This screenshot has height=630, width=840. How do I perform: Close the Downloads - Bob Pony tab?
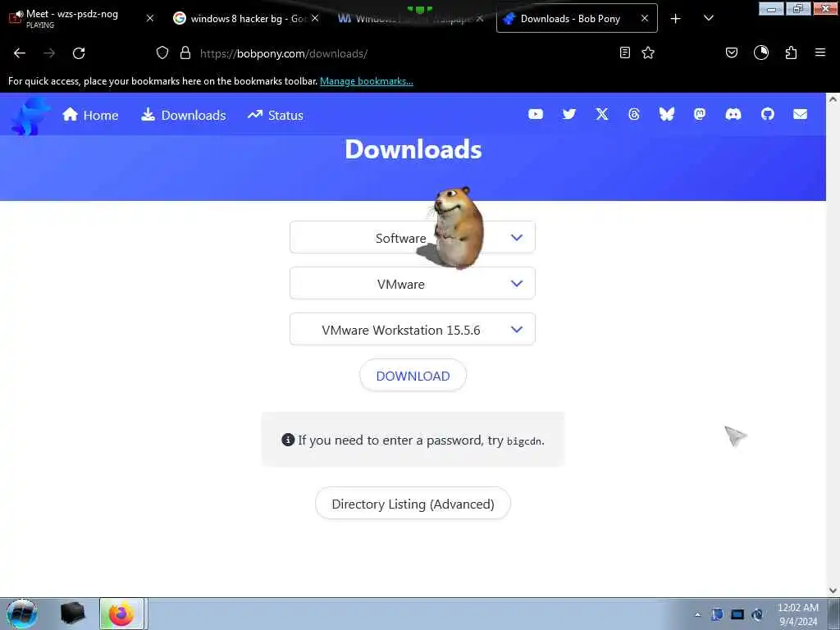pyautogui.click(x=645, y=18)
